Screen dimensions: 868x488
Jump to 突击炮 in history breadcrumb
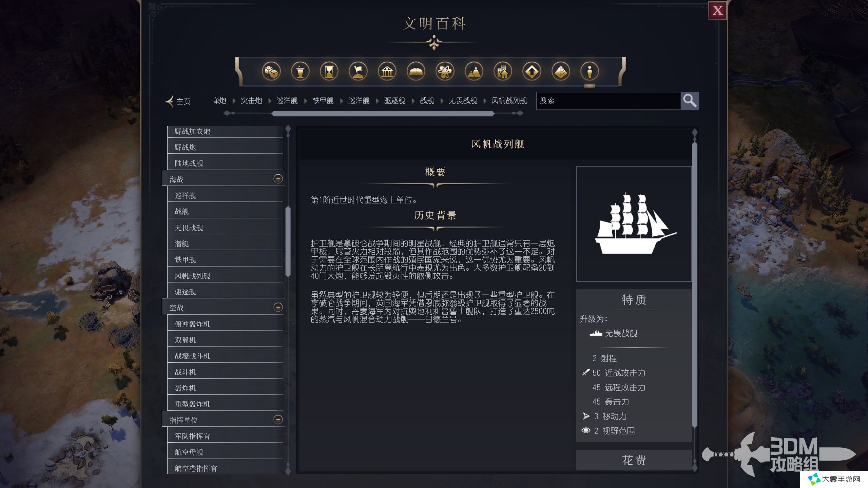pos(251,101)
